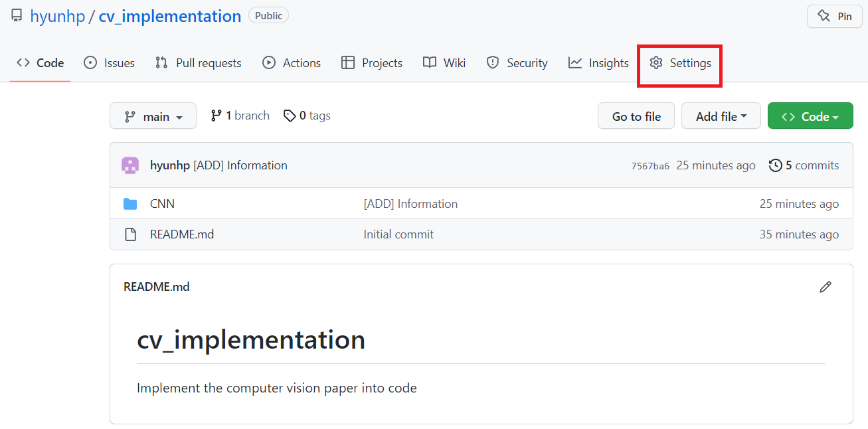Open the Settings tab
This screenshot has width=868, height=429.
pyautogui.click(x=680, y=63)
